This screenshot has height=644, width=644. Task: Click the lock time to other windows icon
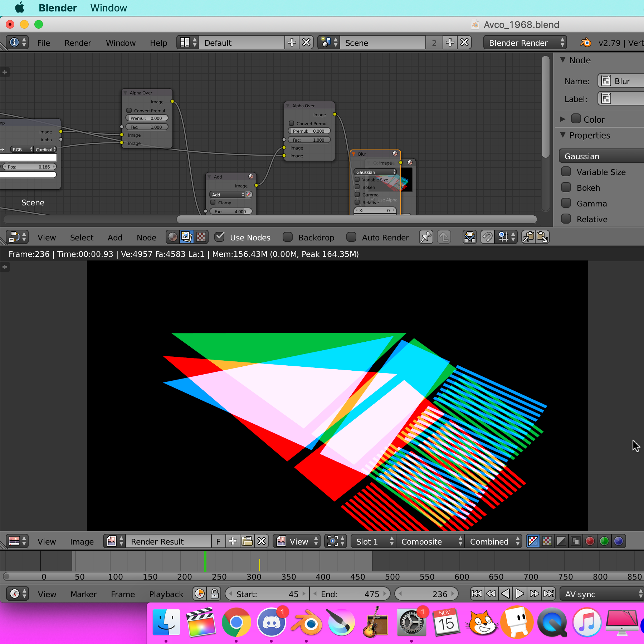coord(215,594)
